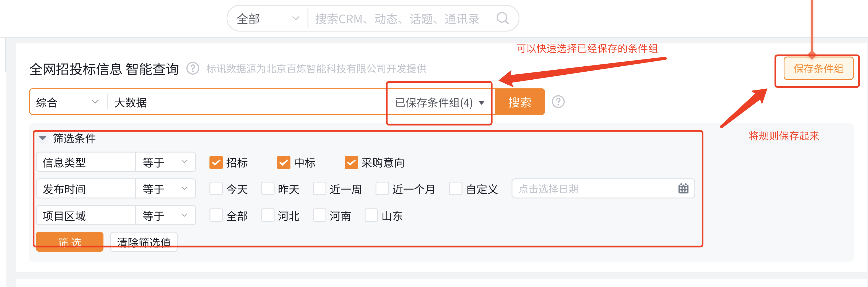This screenshot has width=868, height=287.
Task: Open the 等于 dropdown next to 信息类型
Action: click(x=165, y=162)
